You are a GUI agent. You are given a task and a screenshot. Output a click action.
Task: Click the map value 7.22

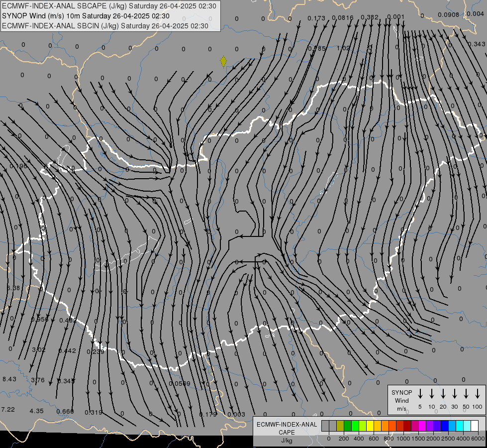point(8,410)
